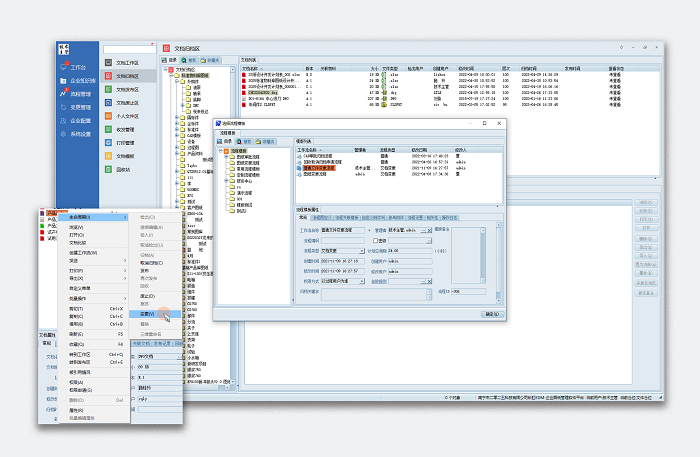Collapse the 文档归档区 root tree node
The image size is (700, 457).
point(165,70)
